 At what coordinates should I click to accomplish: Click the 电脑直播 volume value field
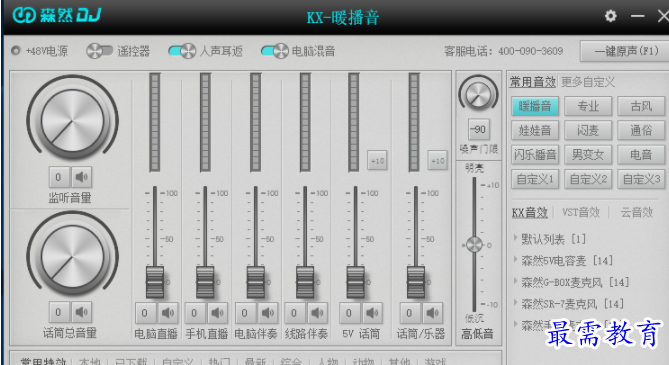tap(145, 313)
